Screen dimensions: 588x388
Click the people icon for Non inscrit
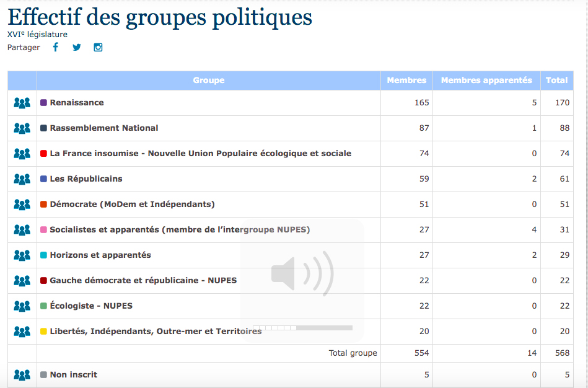point(22,374)
